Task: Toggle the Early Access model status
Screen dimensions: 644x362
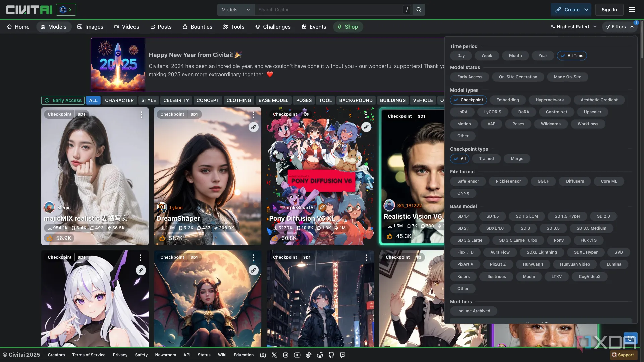Action: [x=470, y=77]
